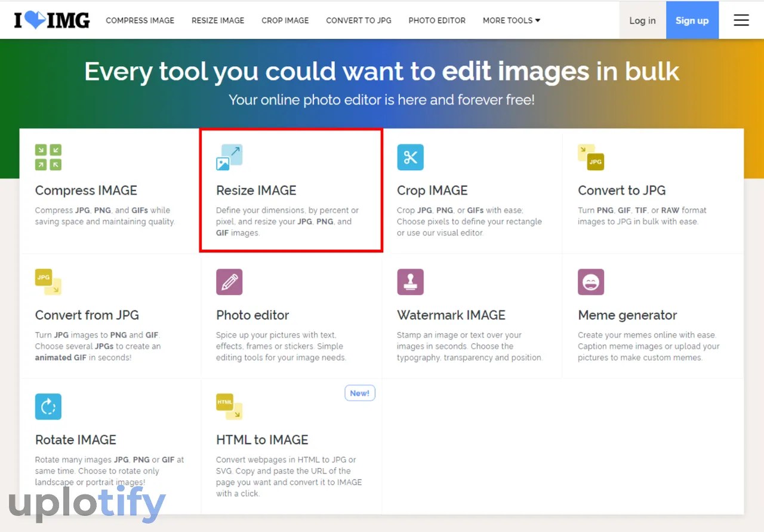Click the Rotate IMAGE circular arrow icon

click(48, 407)
